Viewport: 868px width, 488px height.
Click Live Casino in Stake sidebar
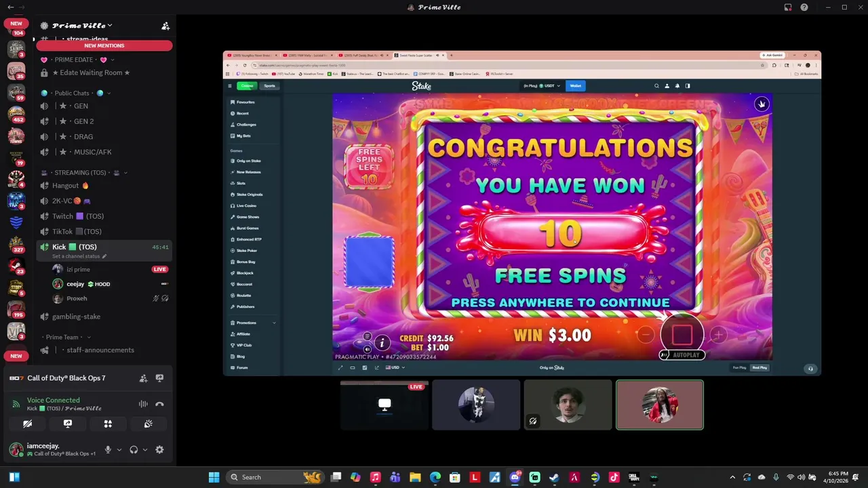(x=246, y=205)
